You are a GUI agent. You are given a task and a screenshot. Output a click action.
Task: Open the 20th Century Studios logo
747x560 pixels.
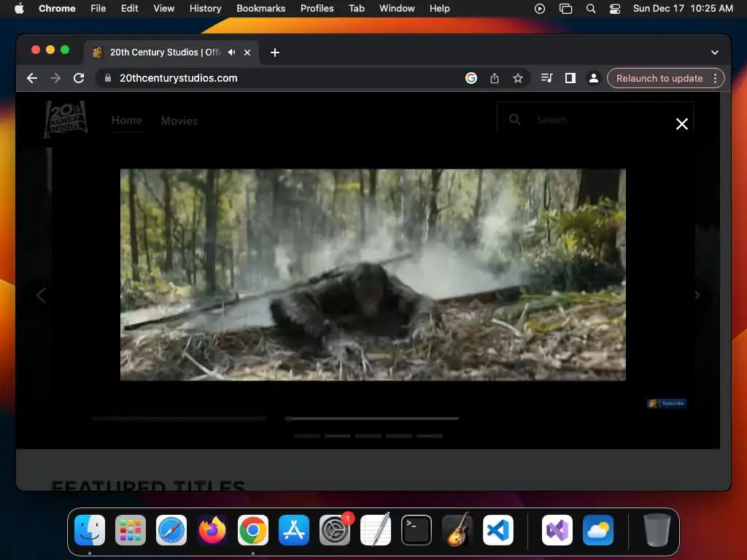click(x=65, y=119)
